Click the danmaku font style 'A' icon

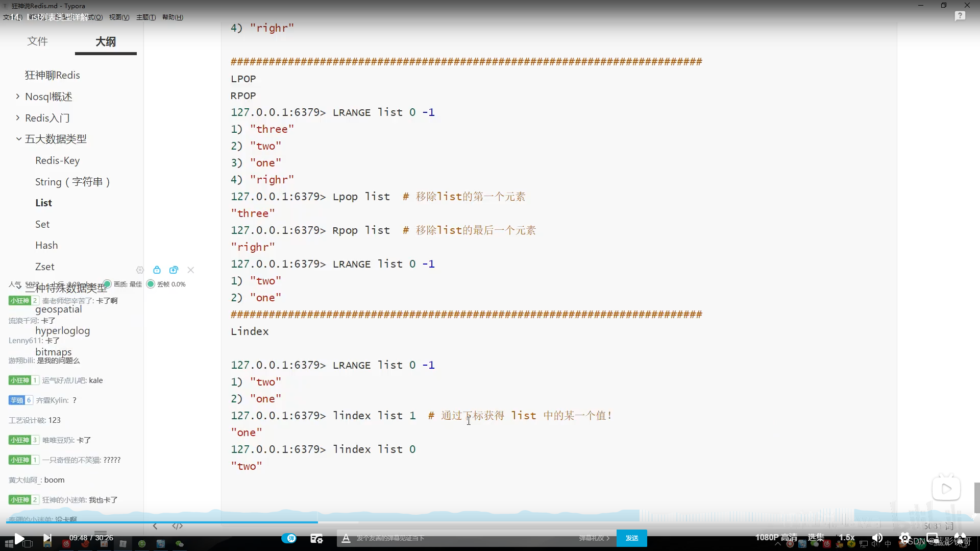point(346,538)
